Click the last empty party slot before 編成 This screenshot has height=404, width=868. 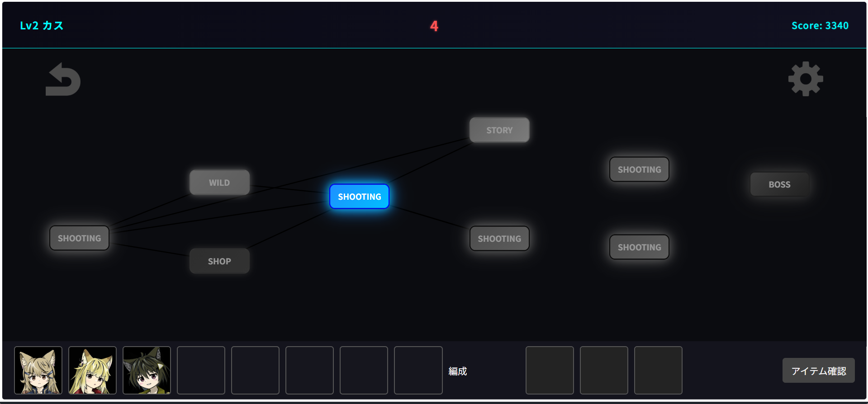tap(418, 371)
